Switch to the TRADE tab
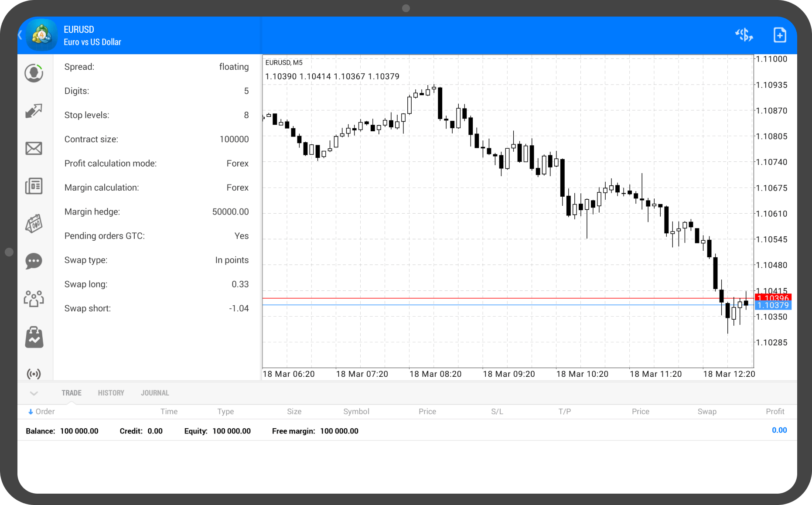This screenshot has width=812, height=505. pos(72,393)
